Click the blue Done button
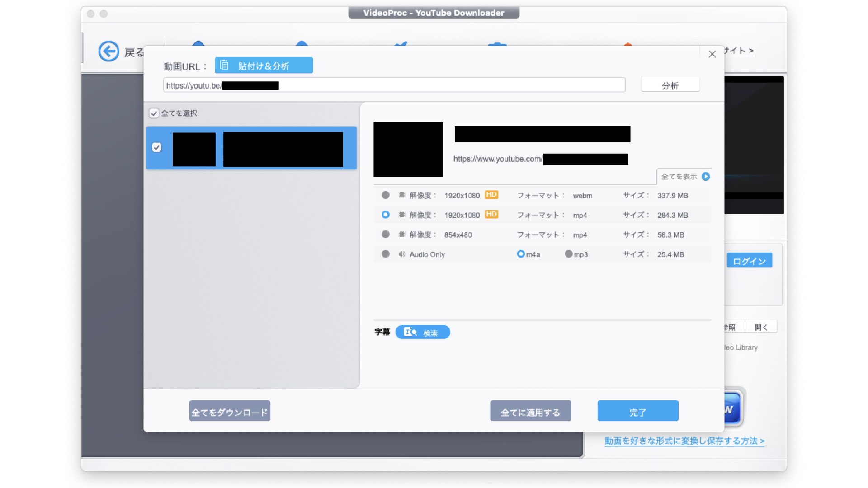 (x=637, y=411)
